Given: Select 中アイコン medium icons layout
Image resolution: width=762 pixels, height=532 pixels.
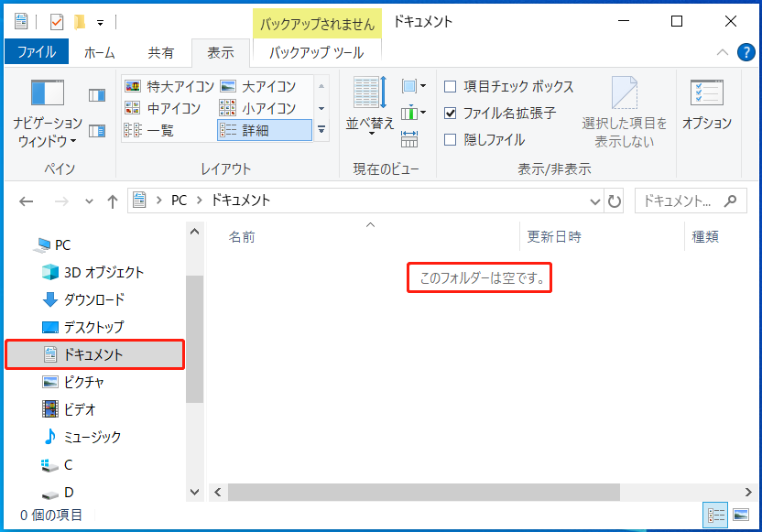Looking at the screenshot, I should [162, 108].
